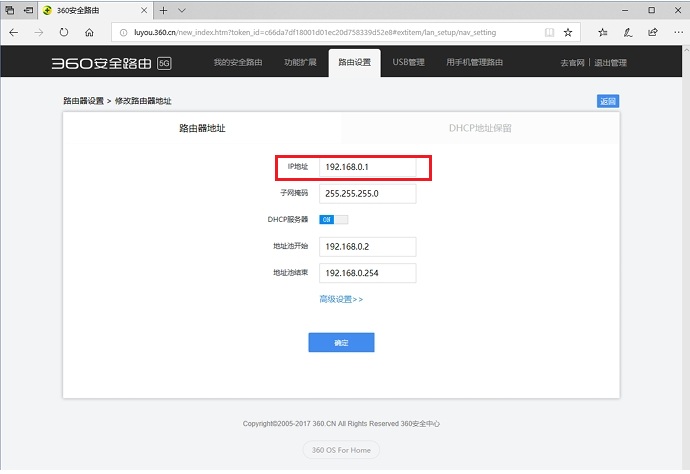This screenshot has width=690, height=474.
Task: Open a new browser tab
Action: (163, 9)
